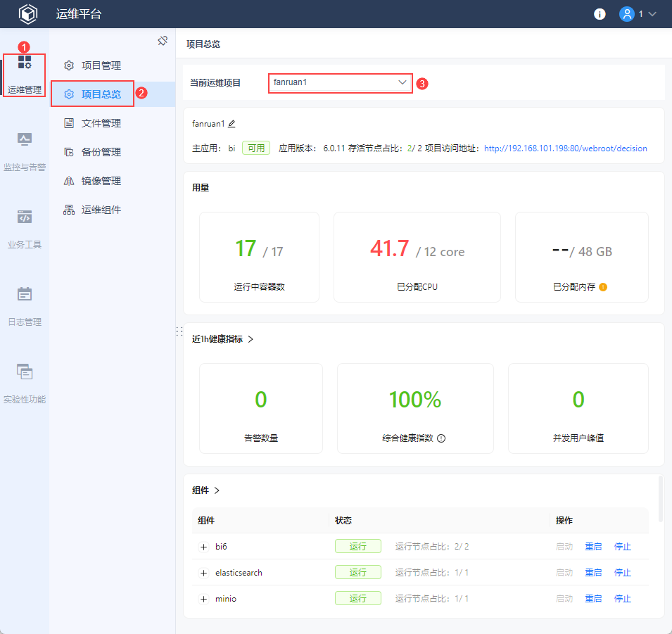Expand the minio component row
The height and width of the screenshot is (634, 672).
pos(204,599)
